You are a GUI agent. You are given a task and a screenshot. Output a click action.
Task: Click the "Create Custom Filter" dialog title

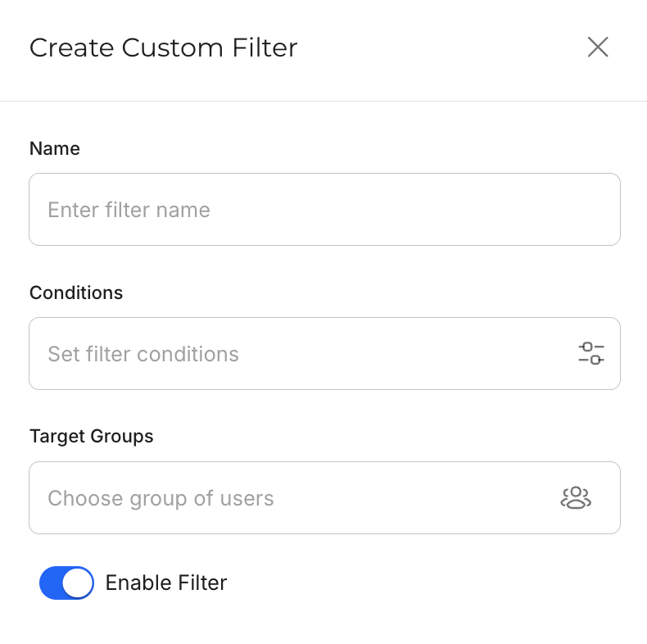[x=163, y=48]
